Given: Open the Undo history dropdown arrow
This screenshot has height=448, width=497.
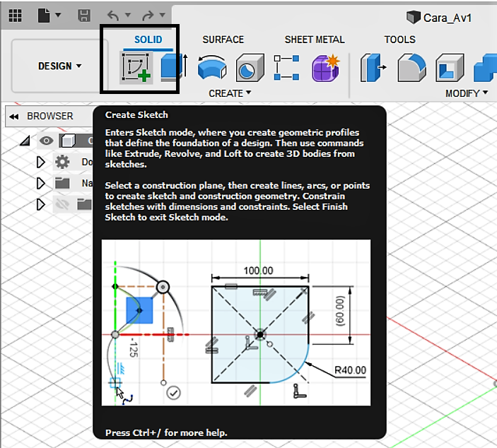Looking at the screenshot, I should point(128,15).
